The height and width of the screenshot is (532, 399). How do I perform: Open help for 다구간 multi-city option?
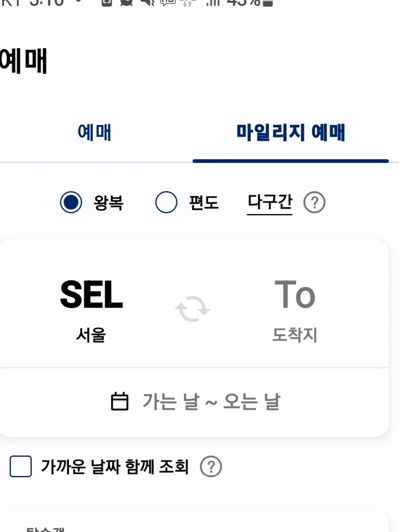click(x=314, y=203)
